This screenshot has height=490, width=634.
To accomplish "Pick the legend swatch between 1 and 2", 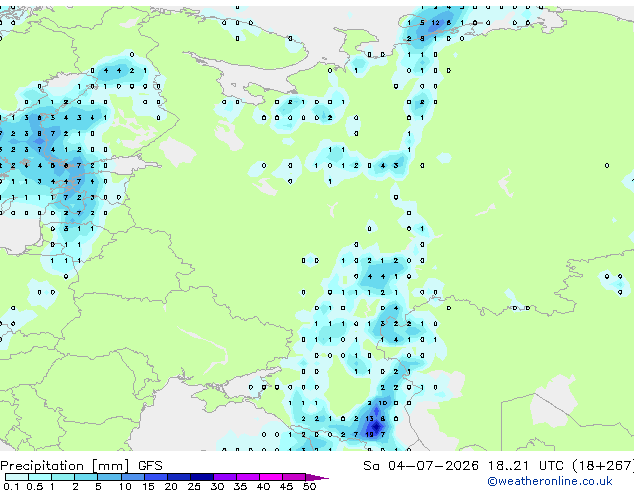I will pyautogui.click(x=63, y=477).
